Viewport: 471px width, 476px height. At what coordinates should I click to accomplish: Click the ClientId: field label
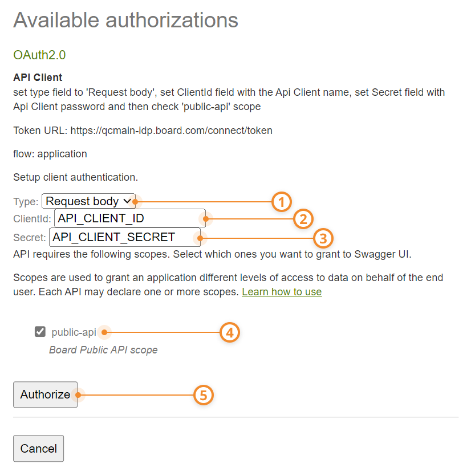click(x=32, y=218)
